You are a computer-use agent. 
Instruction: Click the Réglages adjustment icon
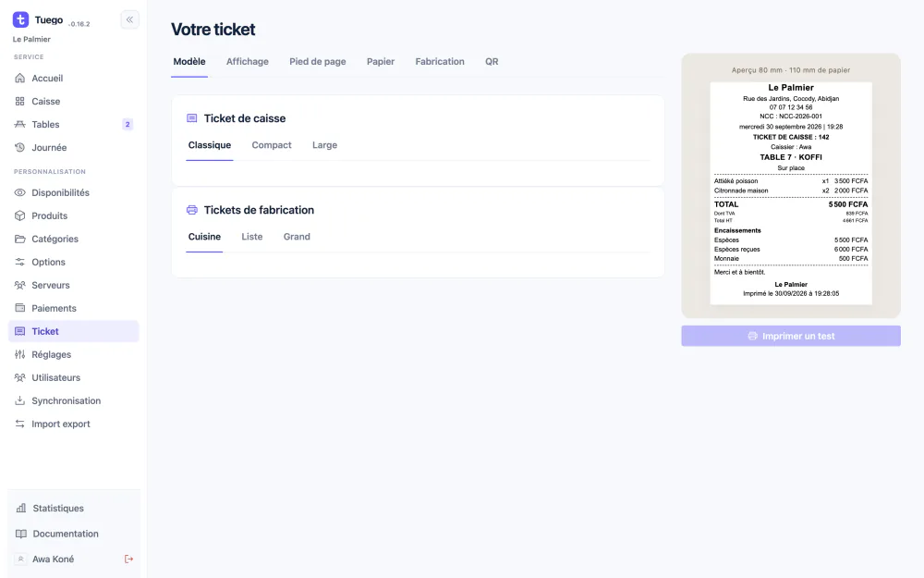tap(20, 354)
